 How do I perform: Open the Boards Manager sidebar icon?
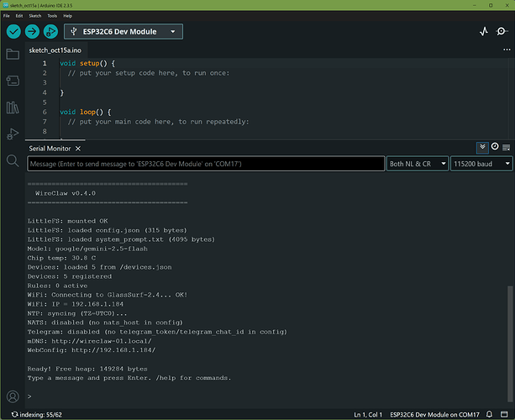coord(13,81)
